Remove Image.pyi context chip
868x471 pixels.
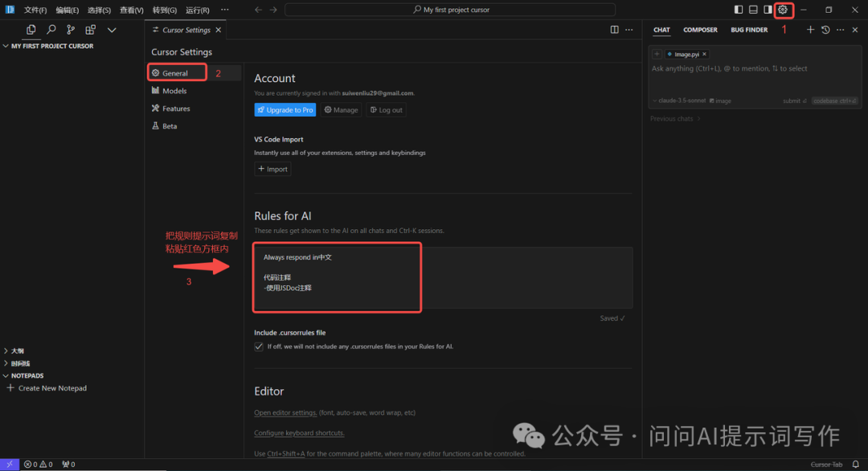tap(704, 54)
